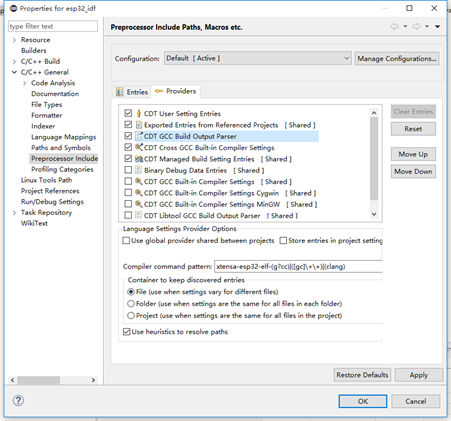Select WikiText in the tree
451x421 pixels.
pos(34,223)
